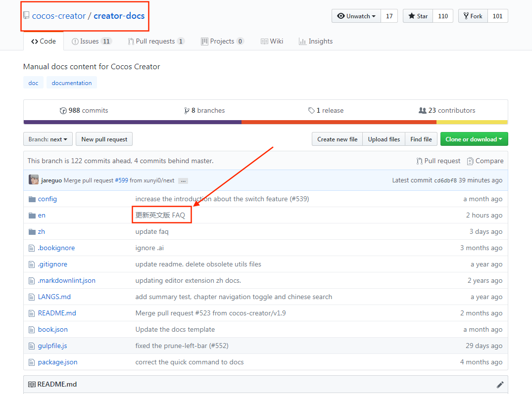View the 8 branches list
This screenshot has width=532, height=394.
204,110
